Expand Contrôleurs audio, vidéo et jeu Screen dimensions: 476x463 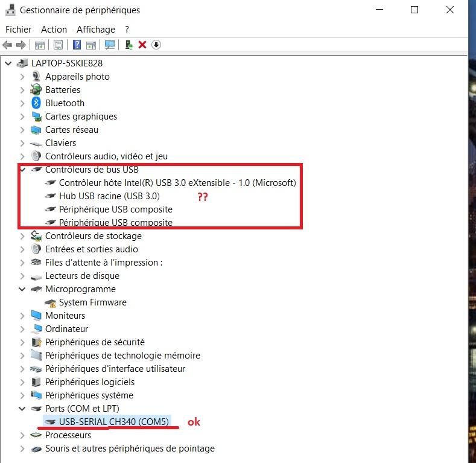[22, 156]
